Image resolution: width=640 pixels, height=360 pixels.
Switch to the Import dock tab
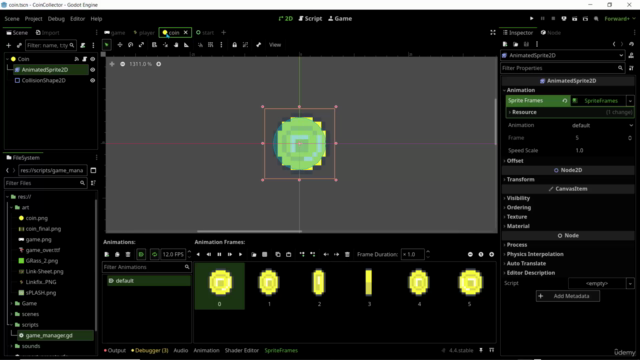(48, 33)
